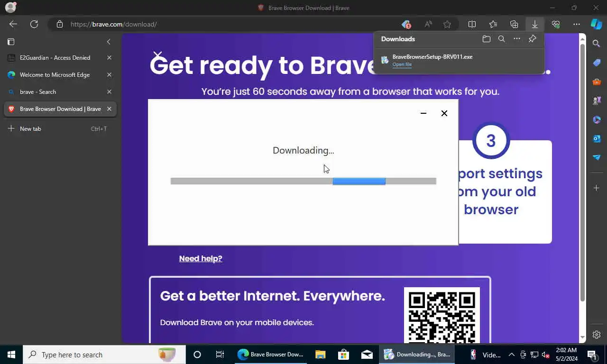Select Brave Browser Download tab
This screenshot has width=607, height=364.
60,109
